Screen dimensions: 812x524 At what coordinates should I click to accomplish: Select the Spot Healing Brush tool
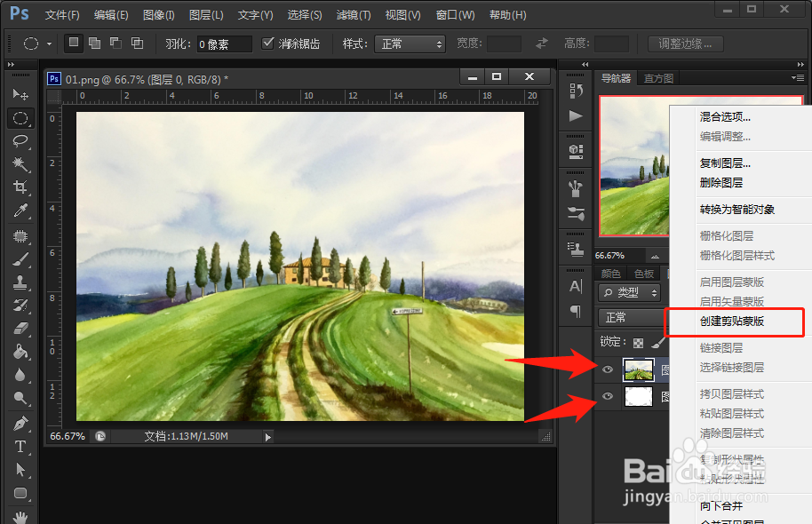click(20, 236)
